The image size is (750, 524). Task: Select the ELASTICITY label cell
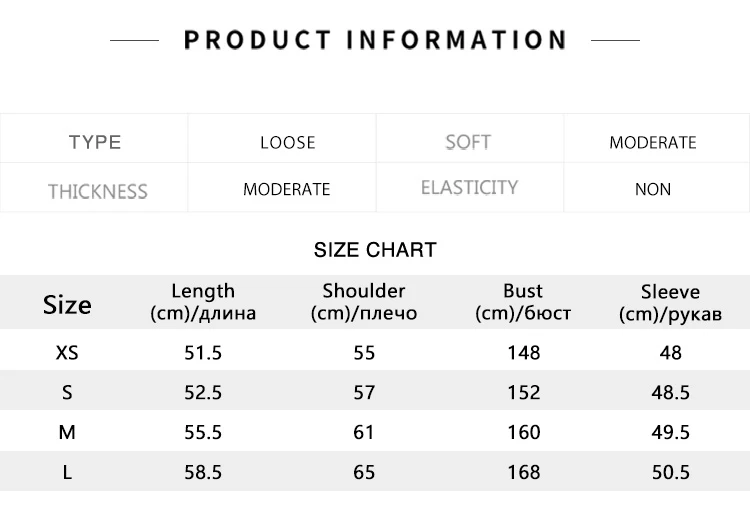(x=469, y=187)
